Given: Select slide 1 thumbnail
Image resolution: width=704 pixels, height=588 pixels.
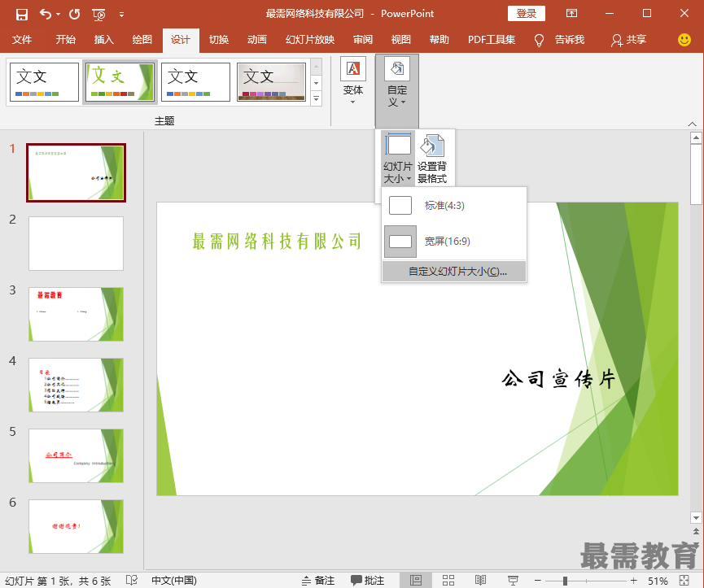Looking at the screenshot, I should pos(76,172).
